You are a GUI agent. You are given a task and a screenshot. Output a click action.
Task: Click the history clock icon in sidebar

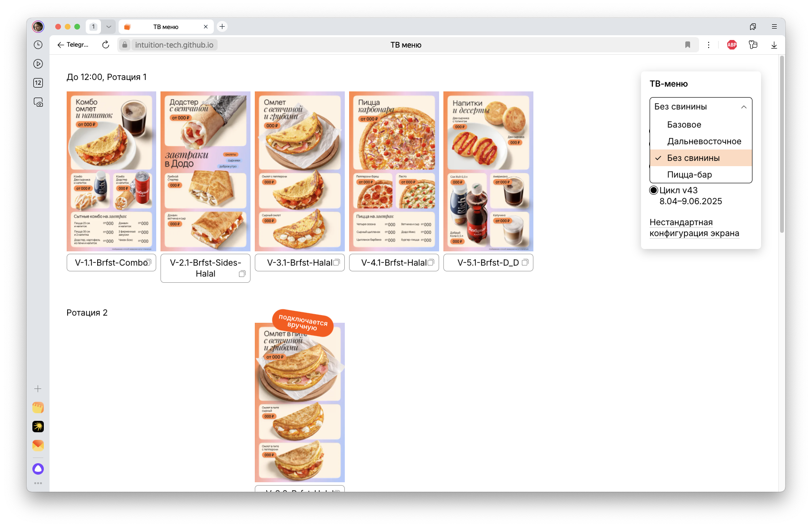pyautogui.click(x=38, y=45)
